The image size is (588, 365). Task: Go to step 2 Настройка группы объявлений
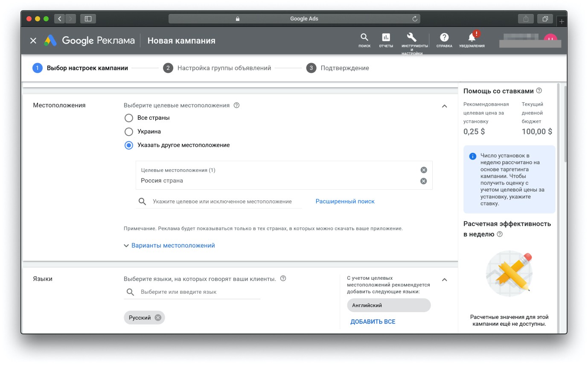(x=217, y=68)
